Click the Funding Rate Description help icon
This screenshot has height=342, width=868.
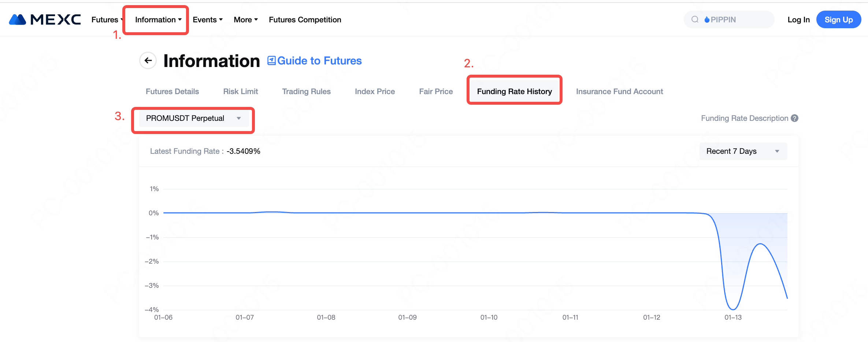(794, 118)
